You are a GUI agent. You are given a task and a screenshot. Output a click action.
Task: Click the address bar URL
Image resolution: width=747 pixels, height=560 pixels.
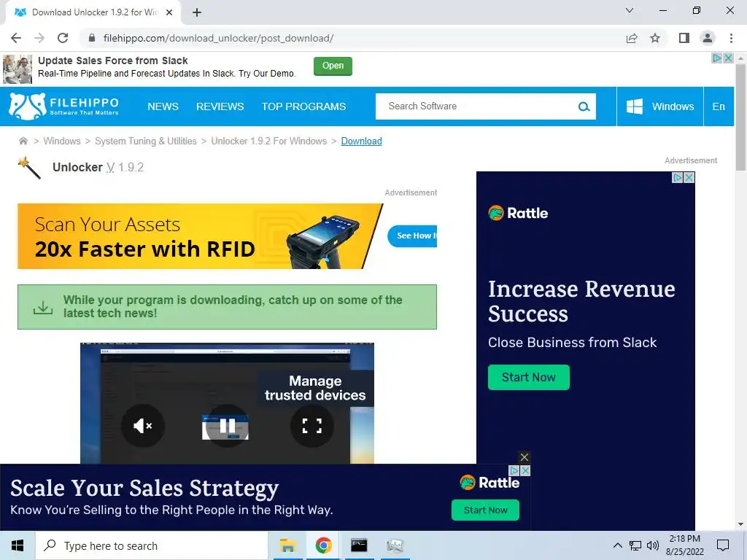coord(218,38)
